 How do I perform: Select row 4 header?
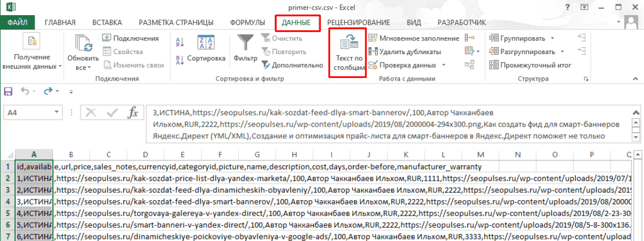(8, 201)
